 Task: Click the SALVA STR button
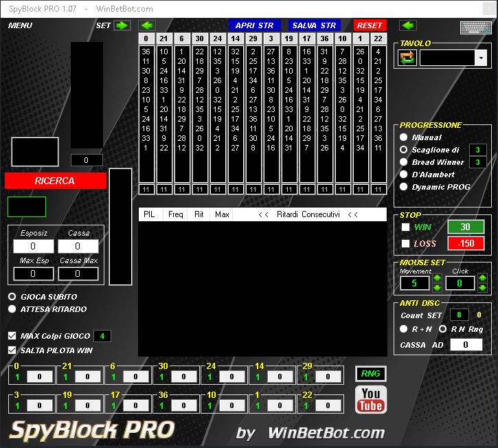313,25
